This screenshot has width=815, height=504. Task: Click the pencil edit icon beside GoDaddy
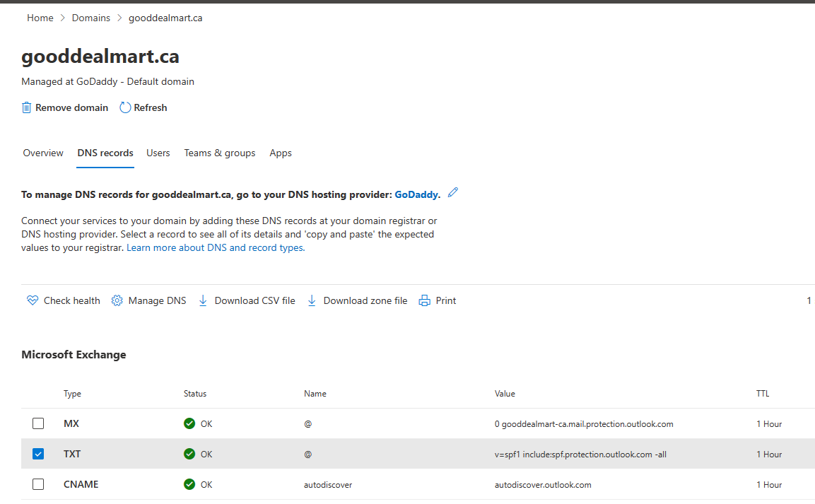pyautogui.click(x=453, y=192)
